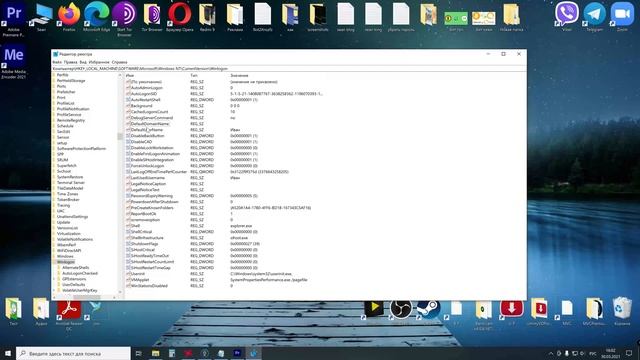The width and height of the screenshot is (640, 360).
Task: Select the DefaultUserName value
Action: (146, 130)
